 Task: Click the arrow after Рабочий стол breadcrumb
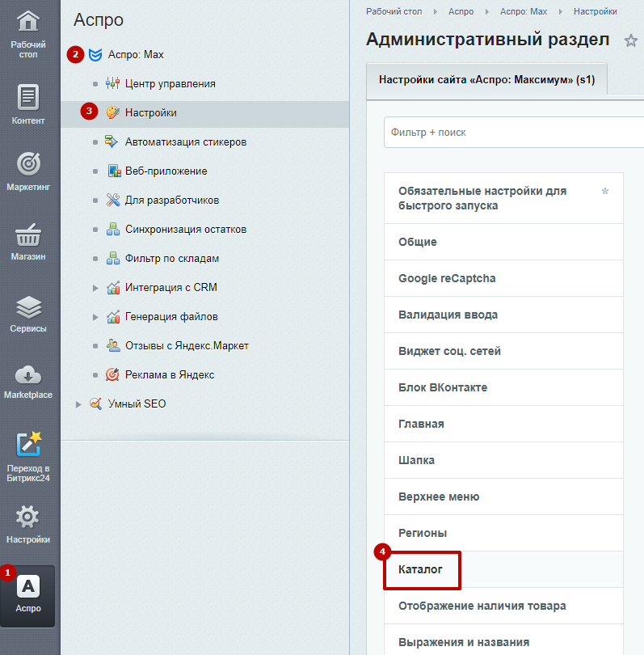pos(435,11)
